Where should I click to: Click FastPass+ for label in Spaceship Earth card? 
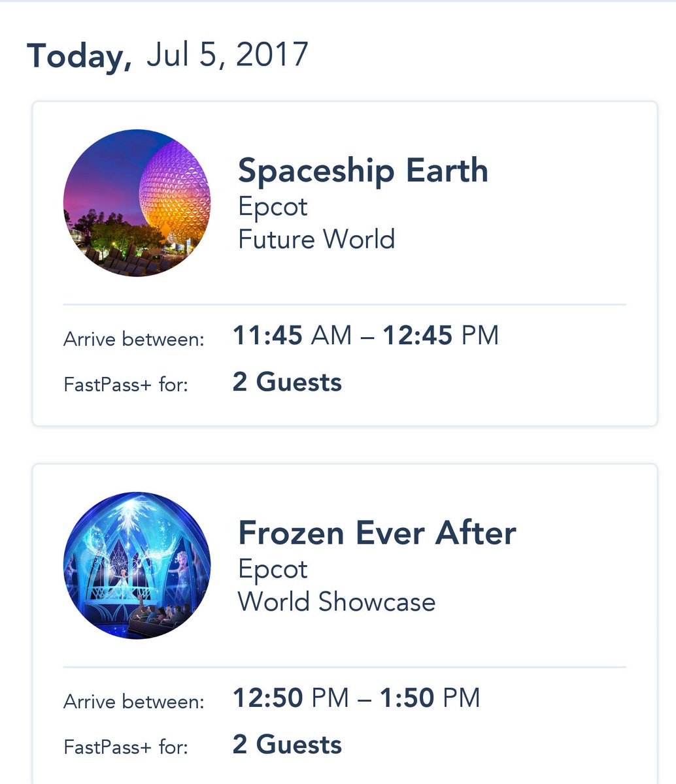[x=126, y=385]
